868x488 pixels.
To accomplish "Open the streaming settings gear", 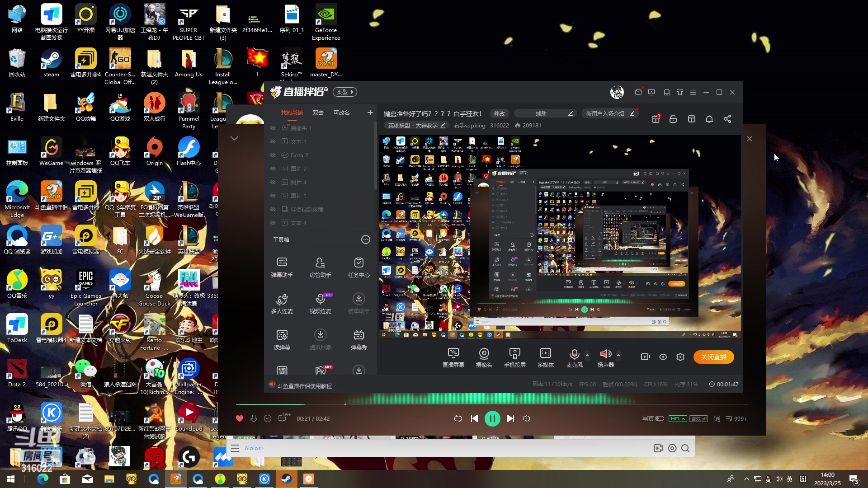I will tap(680, 357).
